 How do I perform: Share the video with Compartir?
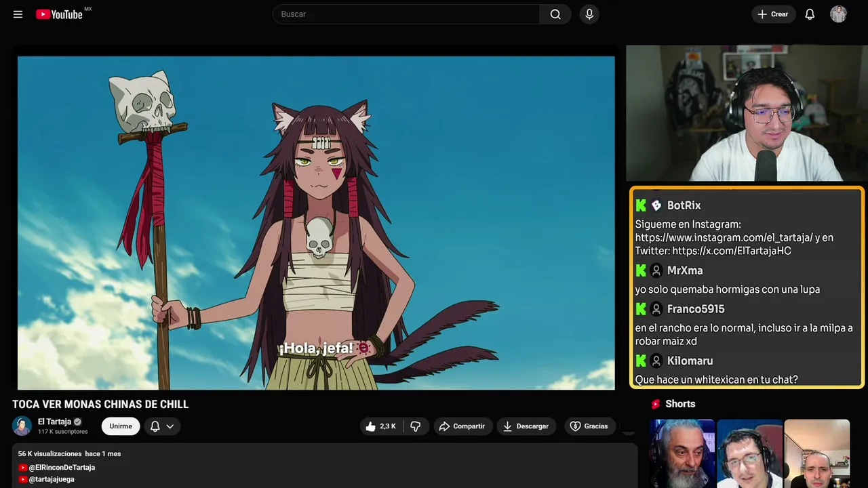coord(462,426)
